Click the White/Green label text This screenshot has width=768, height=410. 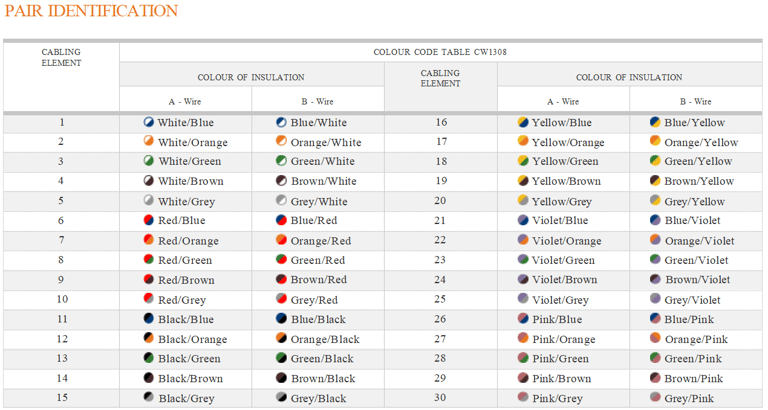click(190, 162)
